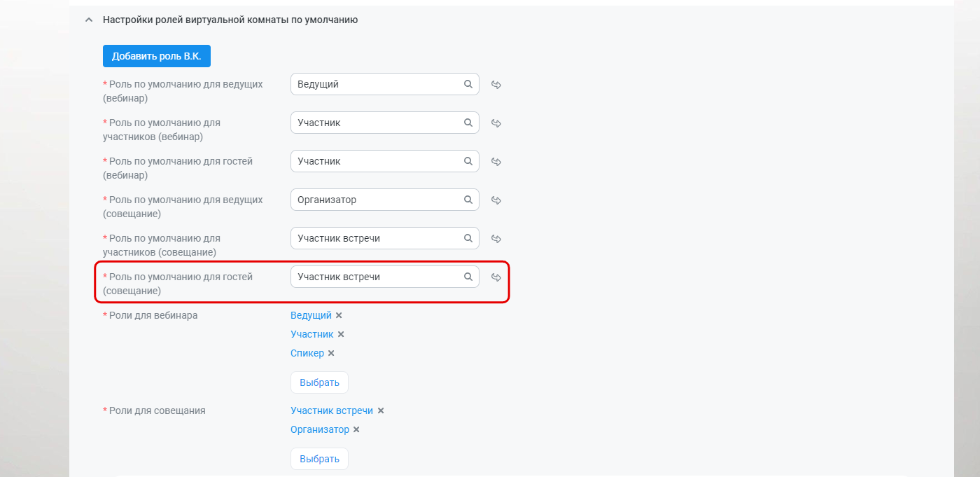Click search icon in webinar participants default role field
The image size is (980, 477).
468,123
